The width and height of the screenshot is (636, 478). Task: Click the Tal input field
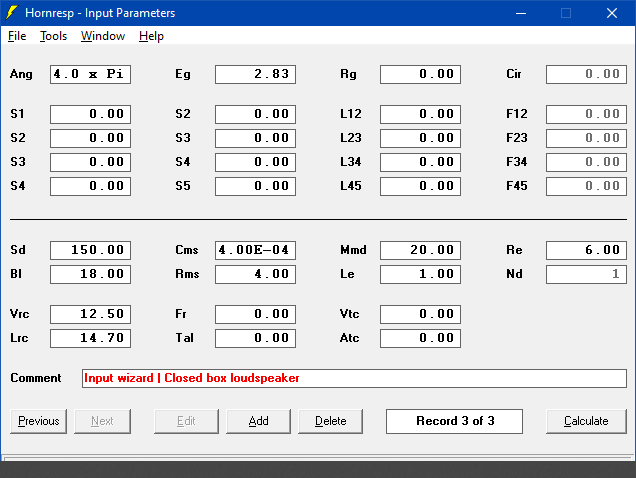point(256,338)
